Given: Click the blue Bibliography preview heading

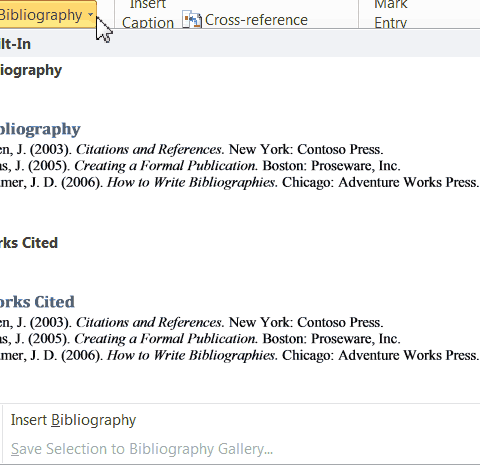Looking at the screenshot, I should pos(40,130).
